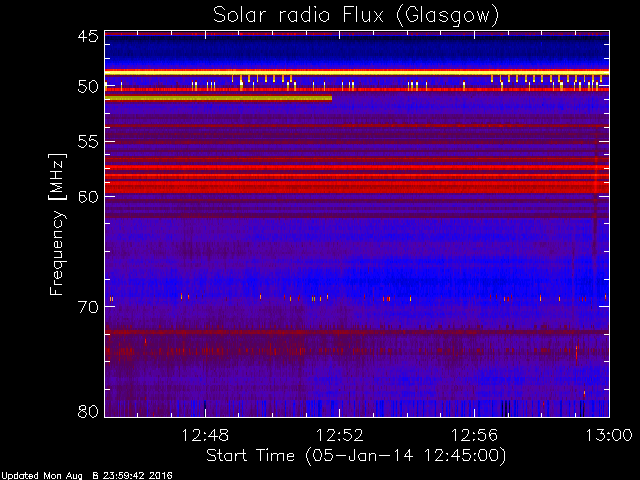
Task: Click the bright yellow-white band near 49 MHz
Action: coord(357,73)
